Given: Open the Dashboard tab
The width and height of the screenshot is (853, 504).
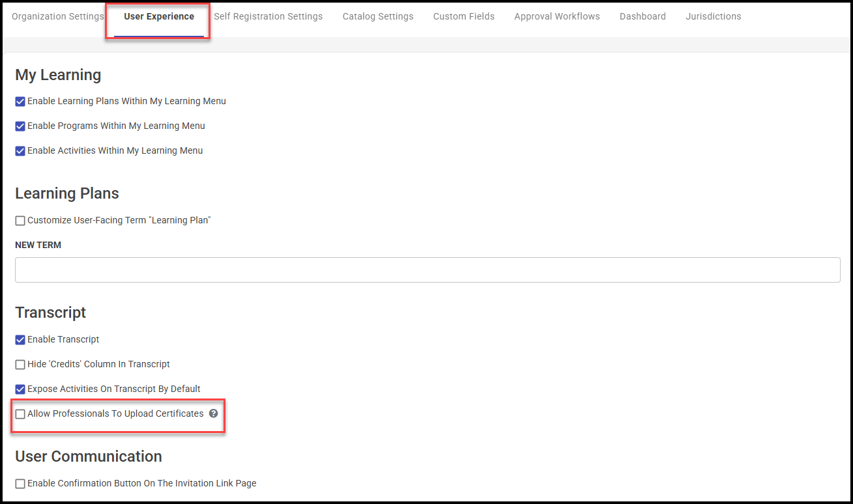Looking at the screenshot, I should pyautogui.click(x=643, y=16).
